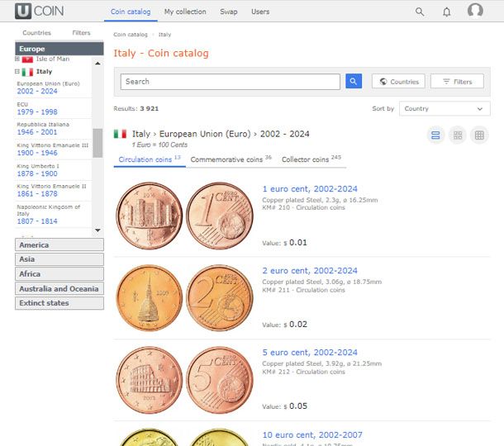Click the blue search submit button
The image size is (504, 446).
pyautogui.click(x=354, y=81)
